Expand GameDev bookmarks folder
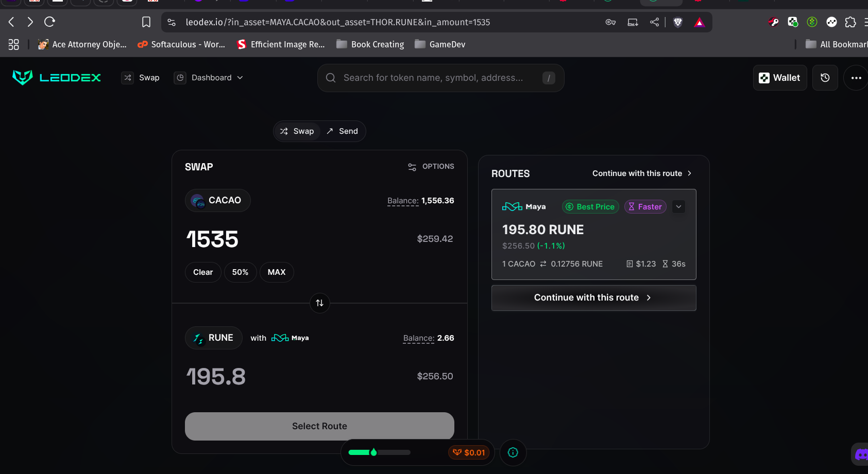This screenshot has height=474, width=868. pyautogui.click(x=440, y=44)
